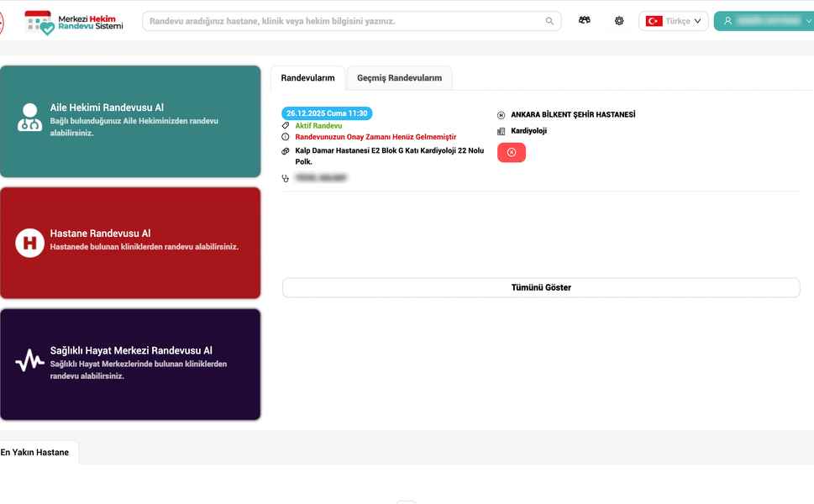This screenshot has height=504, width=814.
Task: Click the Merkezi Hekim Randevu Sistemi logo
Action: pyautogui.click(x=74, y=22)
